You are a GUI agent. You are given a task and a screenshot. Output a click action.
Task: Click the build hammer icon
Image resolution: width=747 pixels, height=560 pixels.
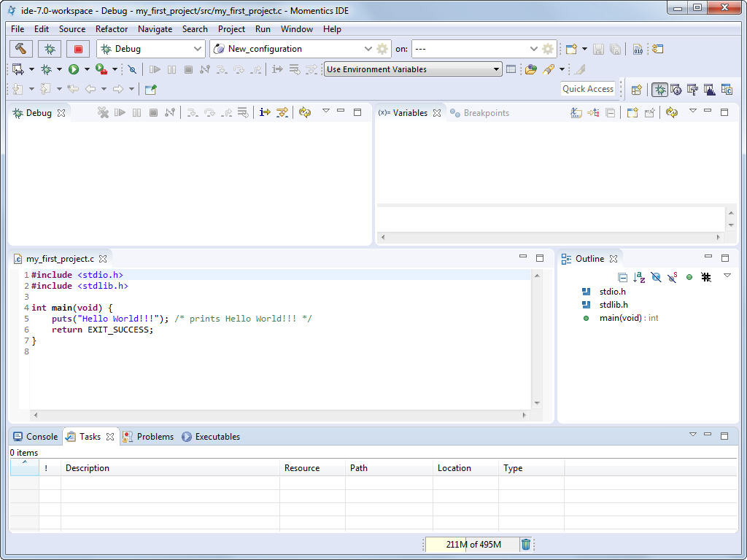pyautogui.click(x=20, y=49)
